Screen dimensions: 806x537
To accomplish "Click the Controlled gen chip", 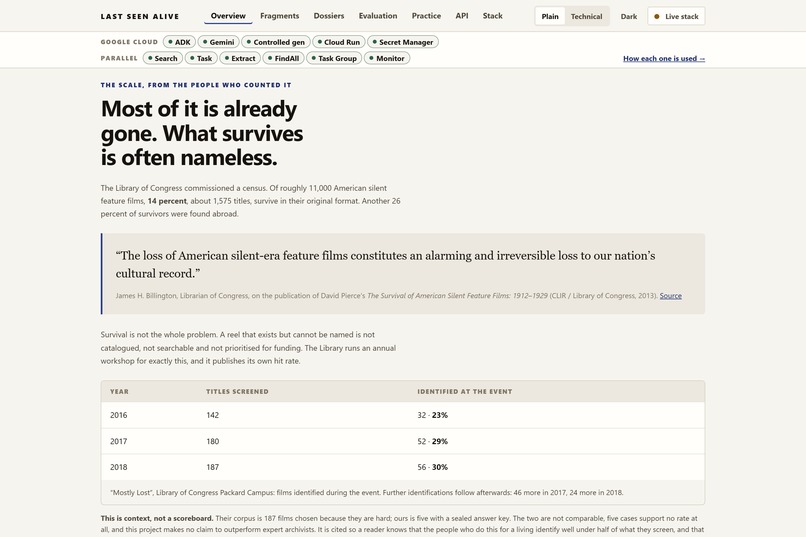I will pyautogui.click(x=276, y=42).
